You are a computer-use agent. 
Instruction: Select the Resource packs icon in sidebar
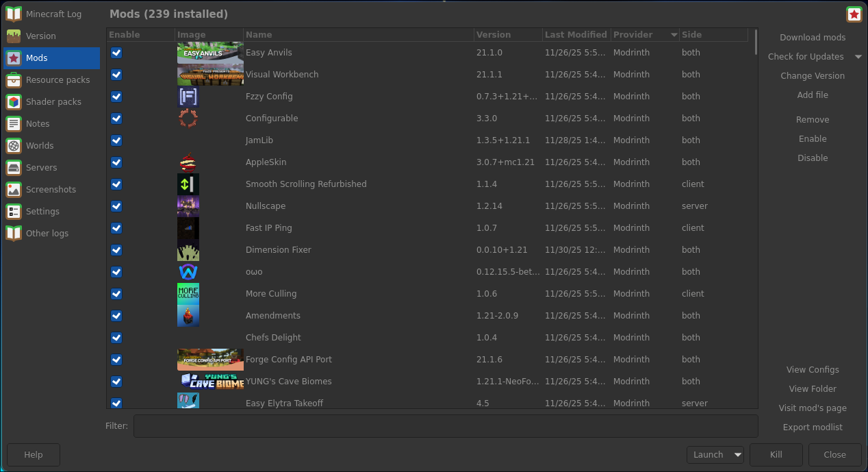coord(14,80)
